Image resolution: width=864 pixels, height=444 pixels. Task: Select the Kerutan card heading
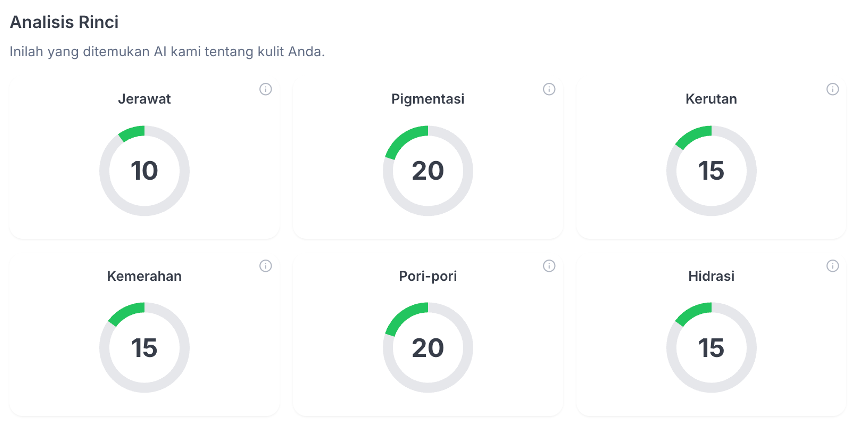pyautogui.click(x=711, y=99)
